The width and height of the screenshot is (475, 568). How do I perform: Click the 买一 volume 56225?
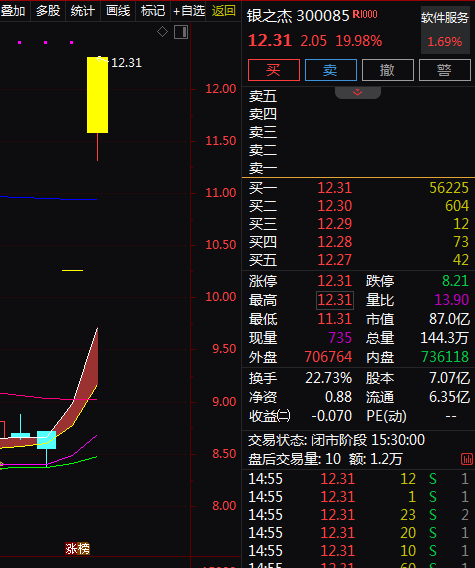tap(449, 188)
